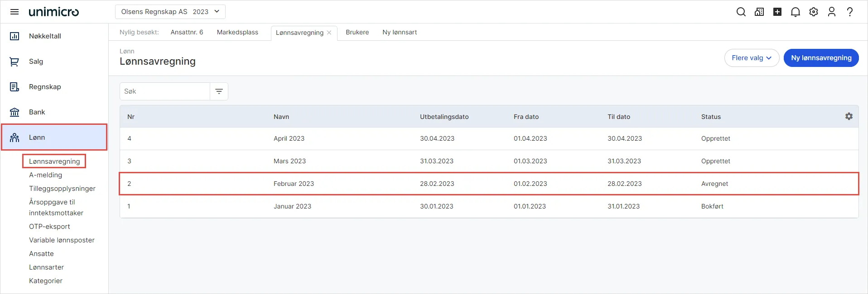Open the hamburger main menu

click(14, 12)
